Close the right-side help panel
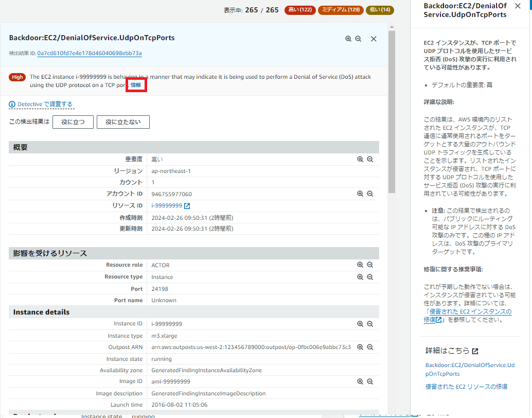Viewport: 532px width, 418px height. click(518, 6)
